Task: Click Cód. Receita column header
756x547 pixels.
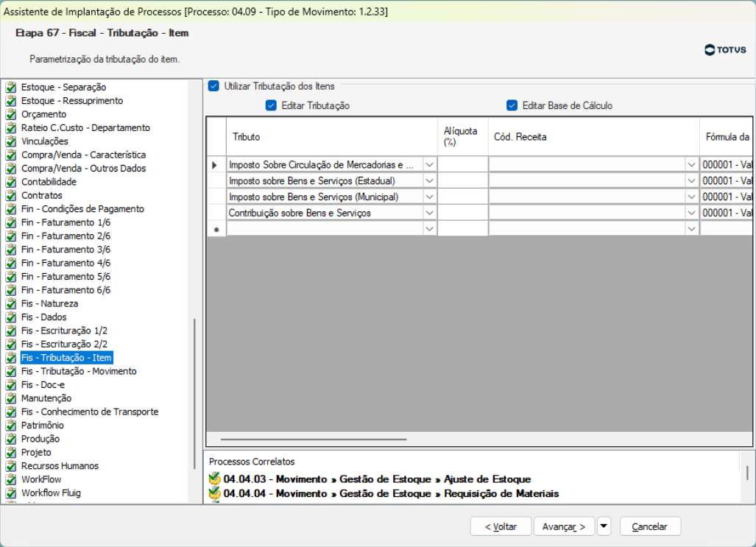Action: click(x=594, y=136)
